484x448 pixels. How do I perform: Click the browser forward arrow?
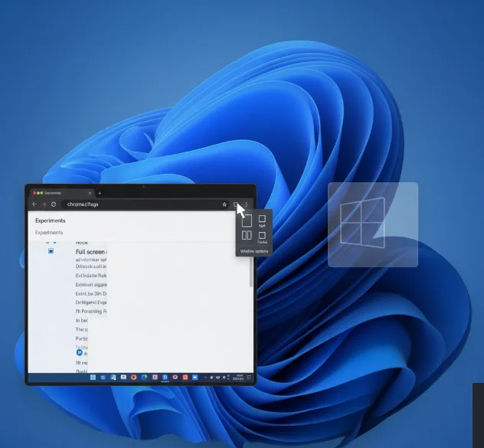pos(44,204)
